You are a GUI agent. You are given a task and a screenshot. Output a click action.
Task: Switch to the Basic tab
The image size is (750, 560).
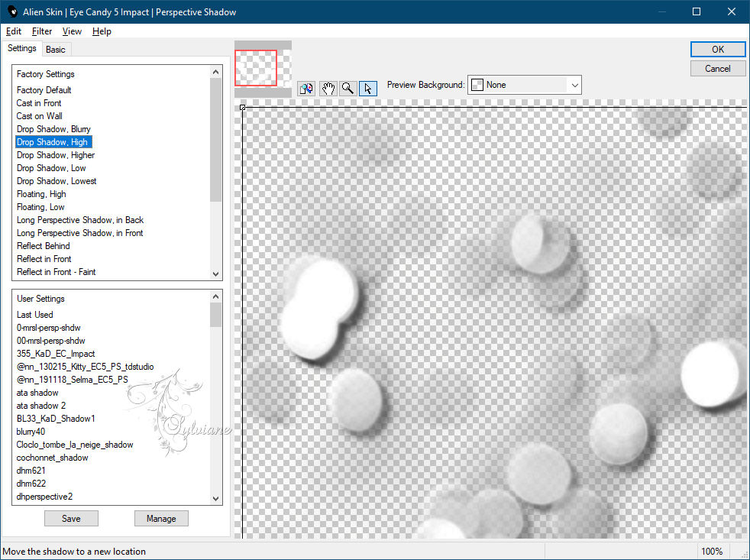(56, 50)
